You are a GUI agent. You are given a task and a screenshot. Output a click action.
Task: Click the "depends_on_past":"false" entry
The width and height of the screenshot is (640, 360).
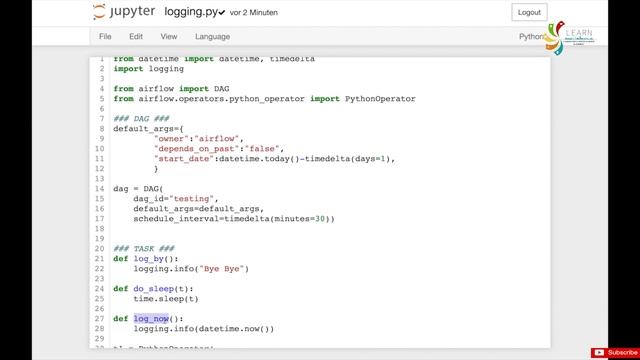(x=219, y=149)
